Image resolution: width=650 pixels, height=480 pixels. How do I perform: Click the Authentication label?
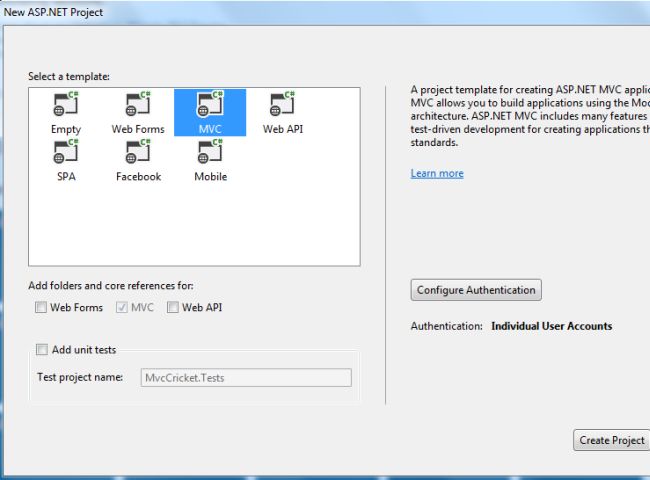tap(446, 326)
